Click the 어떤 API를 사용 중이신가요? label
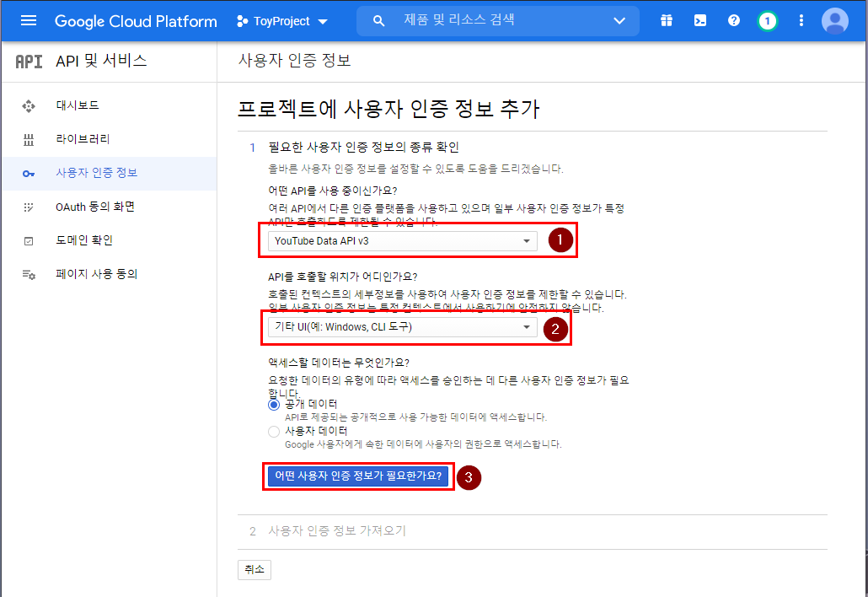The height and width of the screenshot is (597, 868). (x=333, y=191)
